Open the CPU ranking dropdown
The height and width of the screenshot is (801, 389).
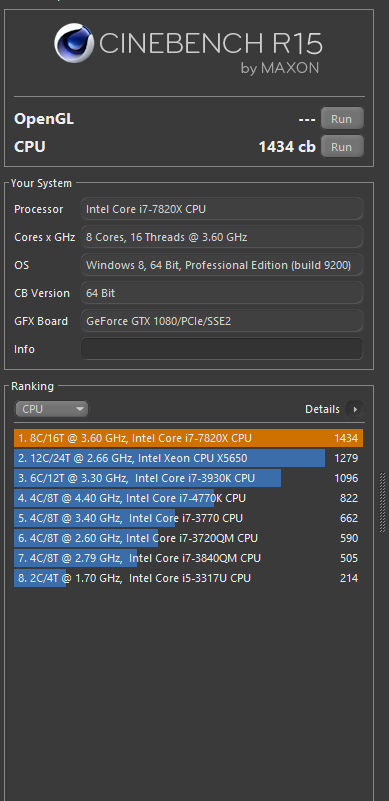tap(52, 409)
